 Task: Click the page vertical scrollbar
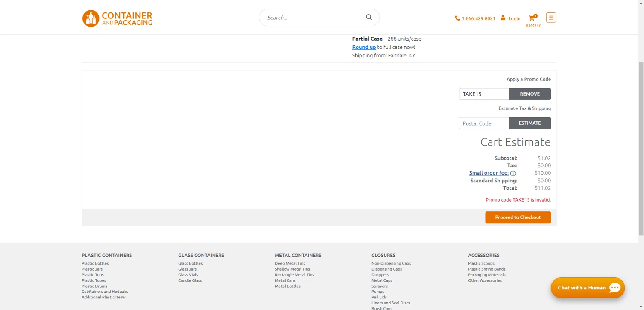pyautogui.click(x=641, y=148)
